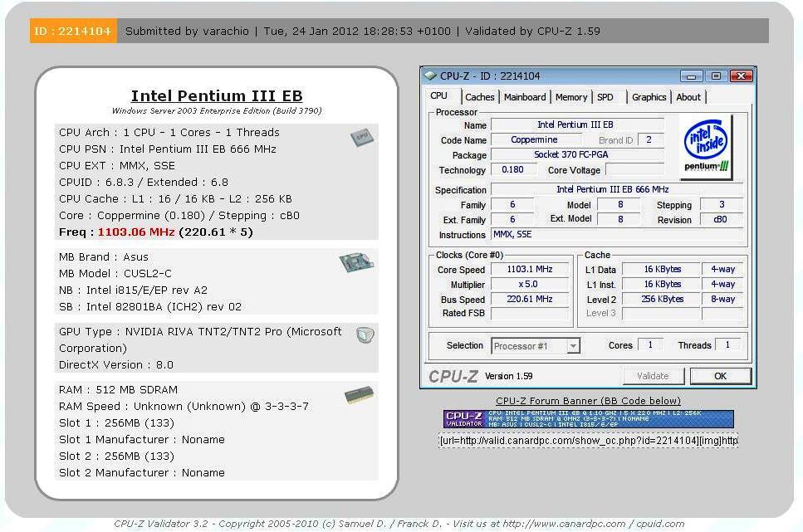Select the SPD tab
This screenshot has height=532, width=803.
coord(605,97)
